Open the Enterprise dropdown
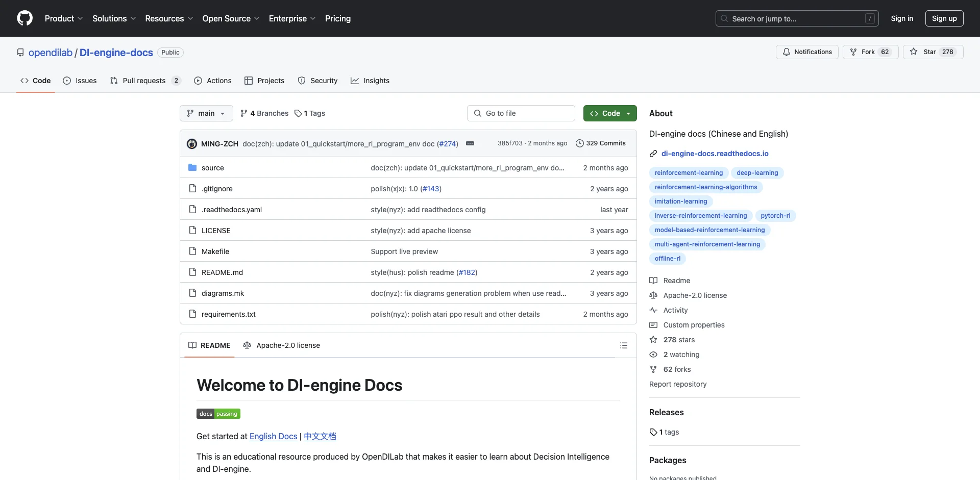Screen dimensions: 980x480 (x=292, y=18)
